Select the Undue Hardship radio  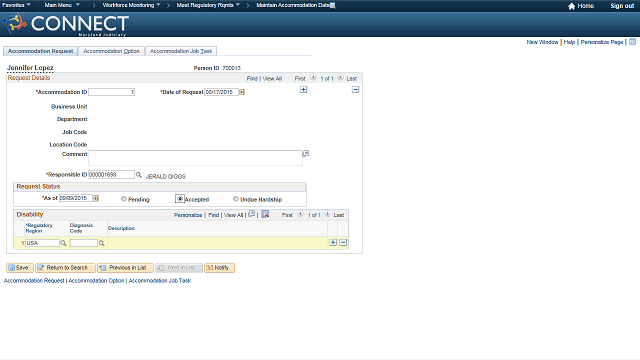[x=236, y=199]
